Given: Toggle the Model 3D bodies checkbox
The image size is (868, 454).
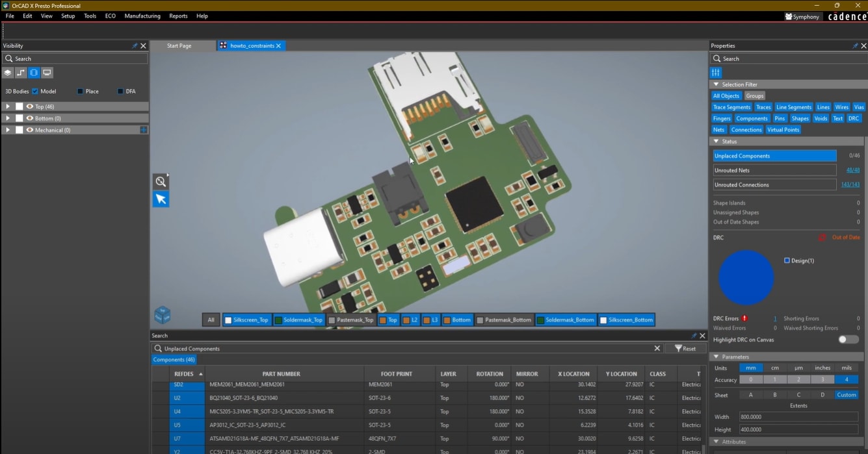Looking at the screenshot, I should coord(35,92).
